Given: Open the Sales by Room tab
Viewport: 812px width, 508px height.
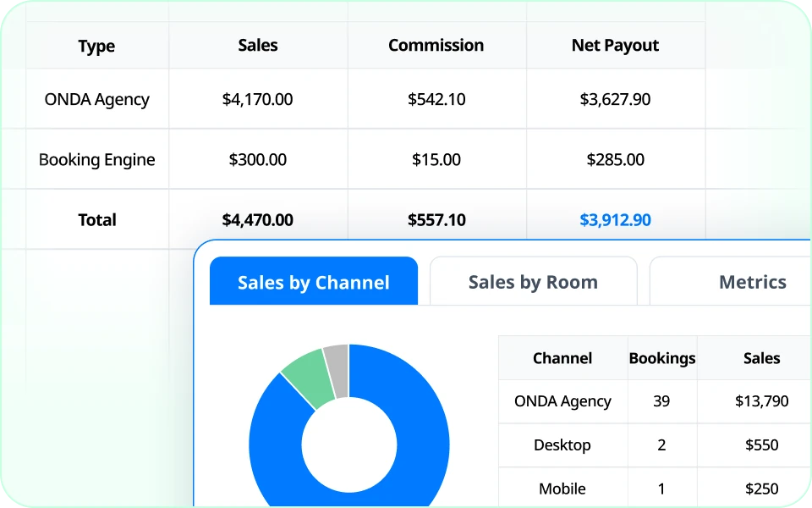Looking at the screenshot, I should 533,281.
